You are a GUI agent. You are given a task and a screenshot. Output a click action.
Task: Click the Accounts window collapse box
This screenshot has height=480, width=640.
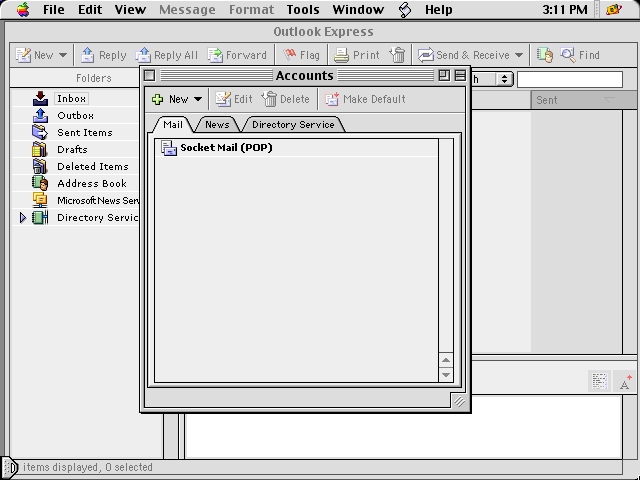click(x=460, y=76)
